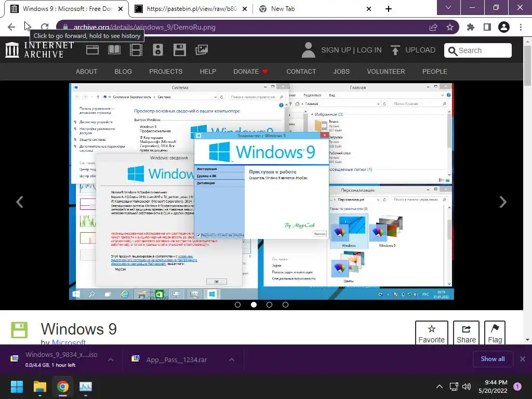
Task: Open the HELP menu item
Action: [208, 72]
